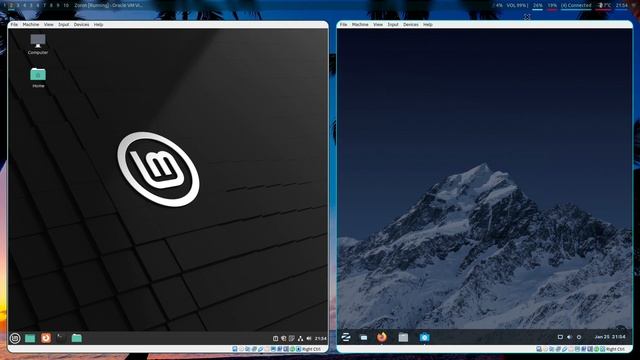
Task: Open Input menu in left VirtualBox window
Action: click(63, 24)
